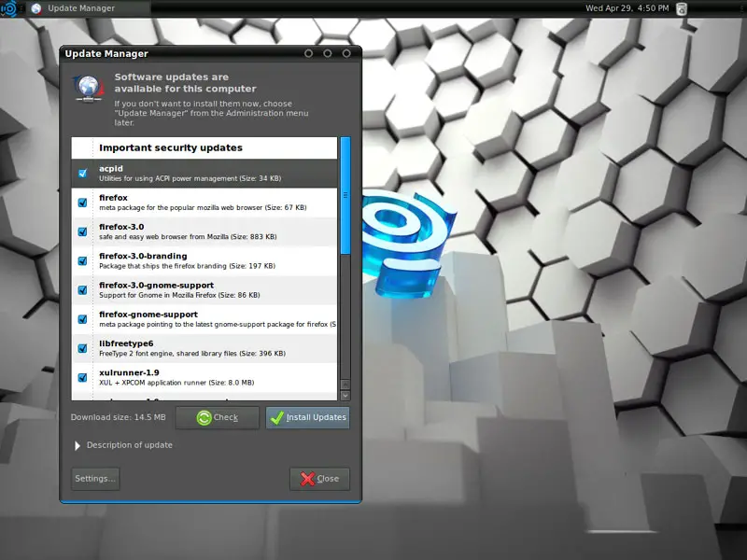Viewport: 747px width, 560px height.
Task: Click the Update Manager globe icon
Action: point(88,88)
